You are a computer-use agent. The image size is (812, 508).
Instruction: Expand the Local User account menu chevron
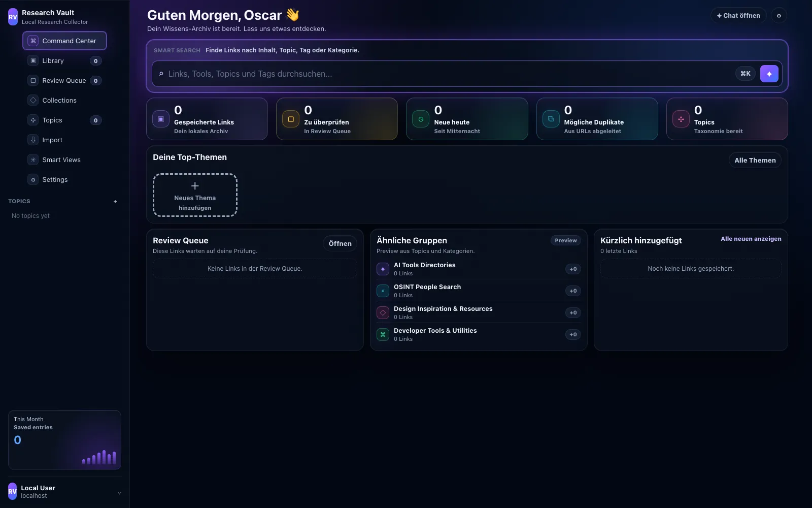tap(119, 493)
